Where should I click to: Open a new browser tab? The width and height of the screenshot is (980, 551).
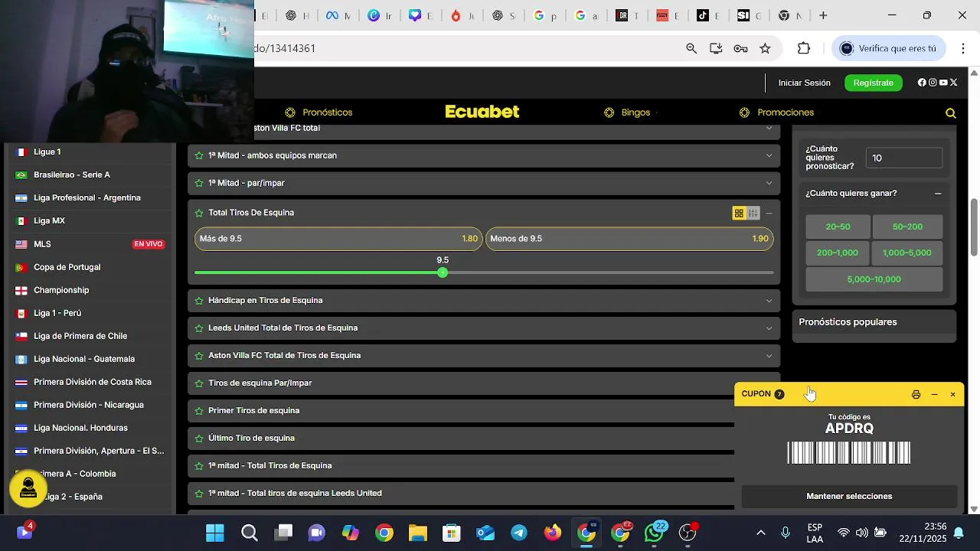[823, 15]
